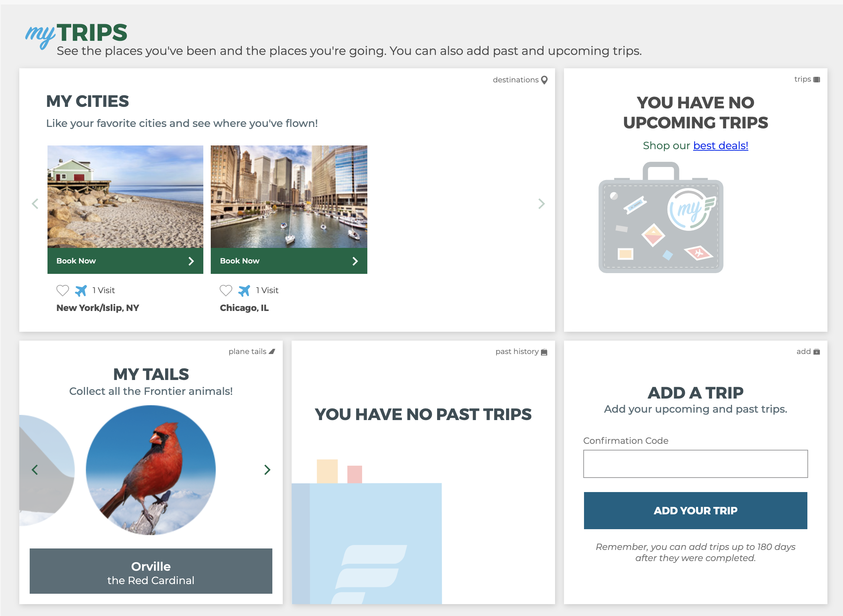Show next cities in carousel
The height and width of the screenshot is (616, 843).
pos(541,204)
